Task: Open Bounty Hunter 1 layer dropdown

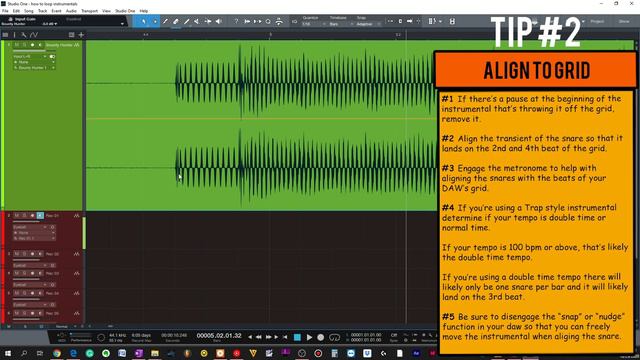Action: click(x=34, y=68)
